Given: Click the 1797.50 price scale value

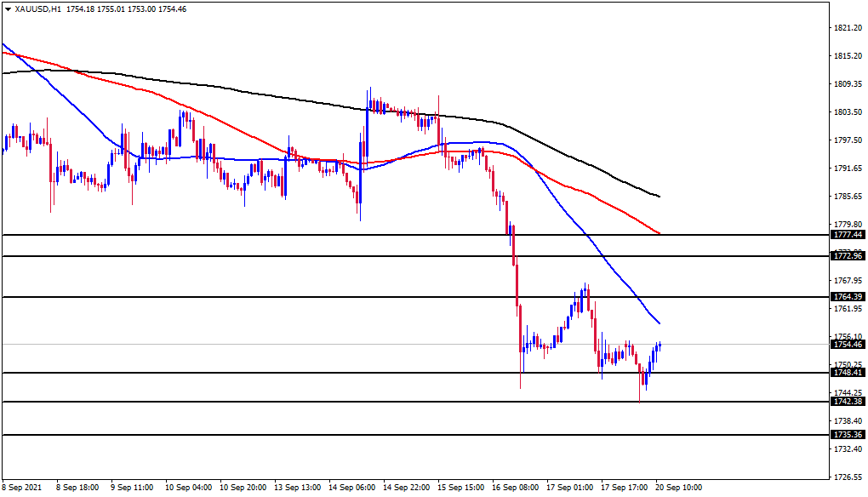Looking at the screenshot, I should tap(848, 140).
